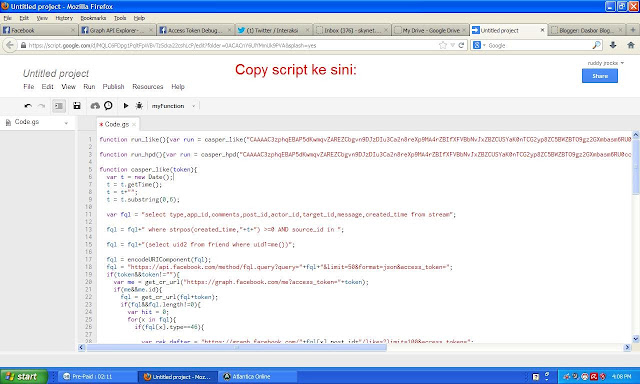Place cursor on line 'function casper_like(token){'

[148, 169]
